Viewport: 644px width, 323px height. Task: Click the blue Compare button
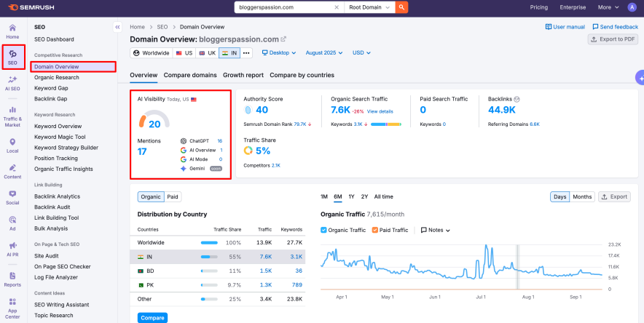tap(152, 318)
